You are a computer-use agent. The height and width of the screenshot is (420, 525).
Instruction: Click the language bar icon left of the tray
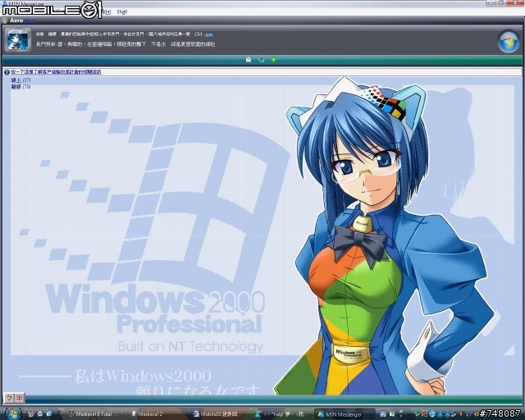click(x=383, y=414)
